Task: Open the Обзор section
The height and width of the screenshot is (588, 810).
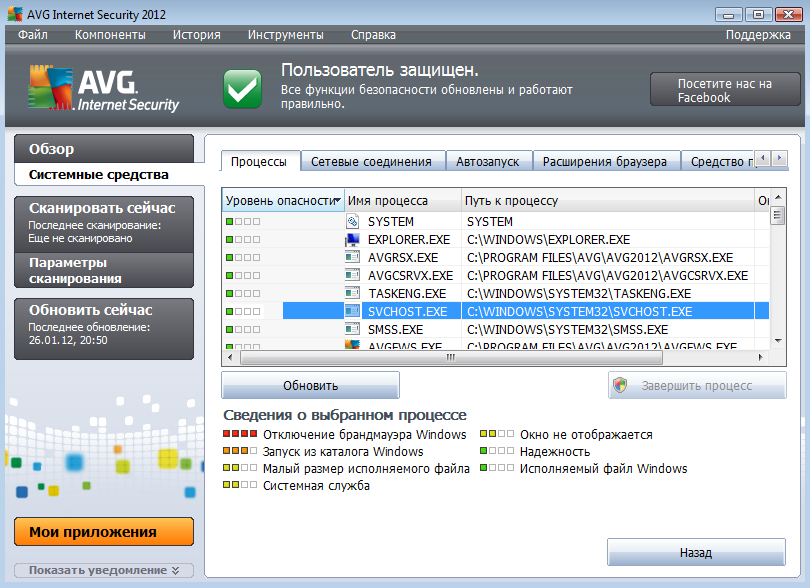Action: point(104,149)
